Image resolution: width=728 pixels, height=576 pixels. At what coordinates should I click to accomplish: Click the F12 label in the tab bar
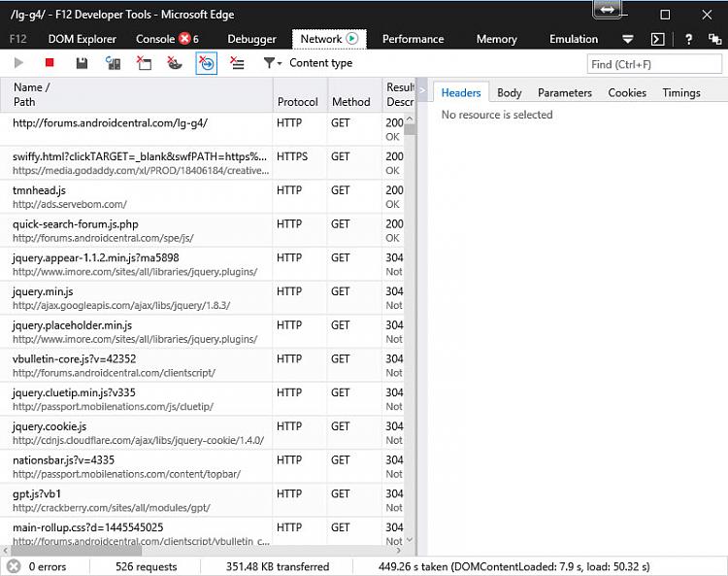(18, 39)
